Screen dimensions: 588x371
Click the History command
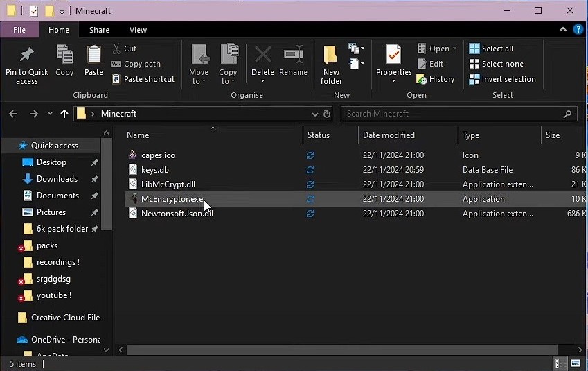[x=436, y=79]
